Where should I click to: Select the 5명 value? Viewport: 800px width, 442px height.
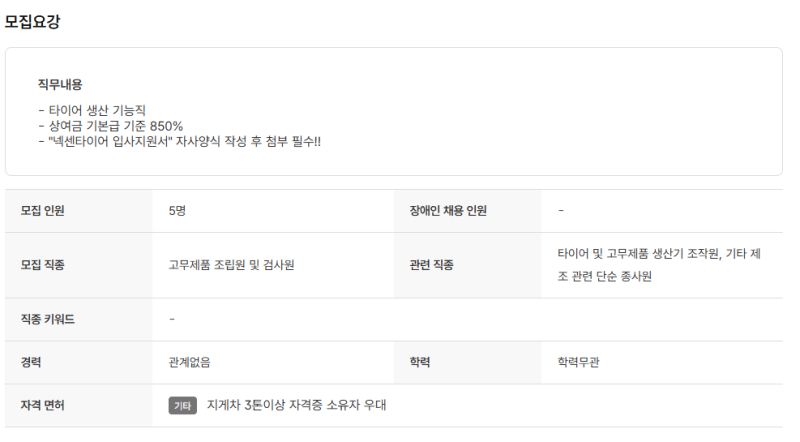178,211
